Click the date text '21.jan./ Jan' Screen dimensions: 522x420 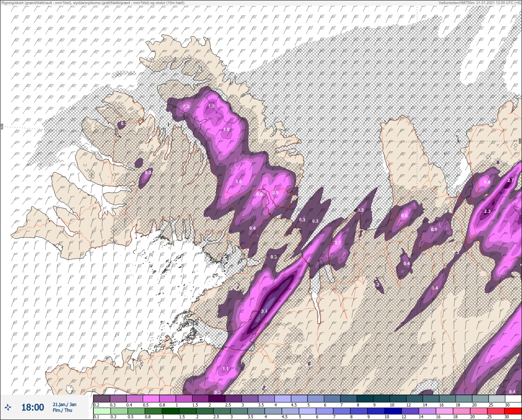[64, 404]
